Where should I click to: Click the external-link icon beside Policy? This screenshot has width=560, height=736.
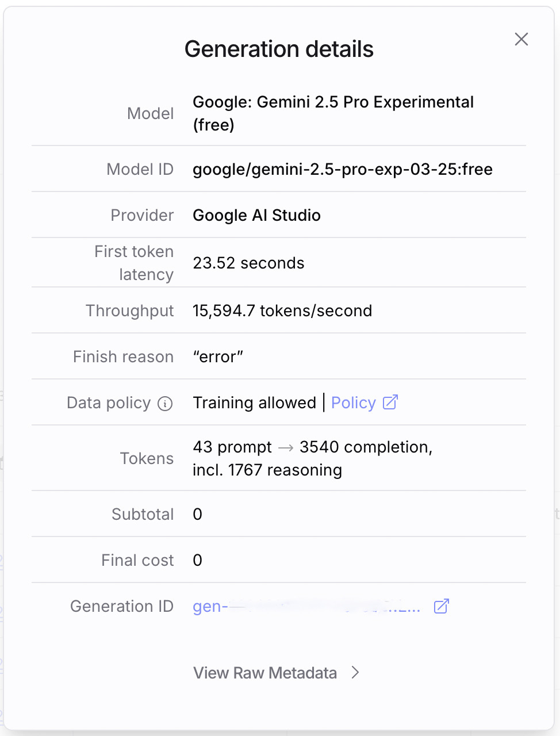point(390,402)
